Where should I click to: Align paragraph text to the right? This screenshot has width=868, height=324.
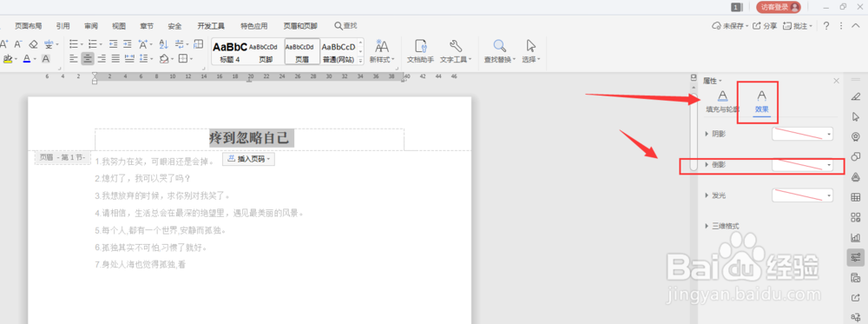[102, 58]
